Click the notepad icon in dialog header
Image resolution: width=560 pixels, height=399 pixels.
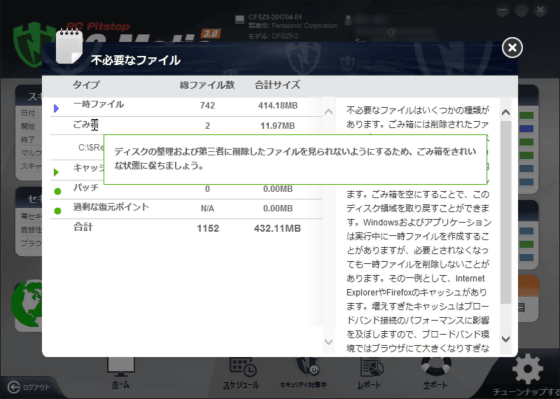[x=69, y=47]
